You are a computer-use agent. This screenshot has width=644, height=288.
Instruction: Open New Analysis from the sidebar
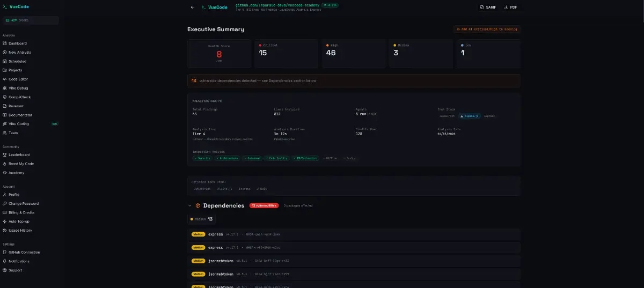(x=19, y=53)
